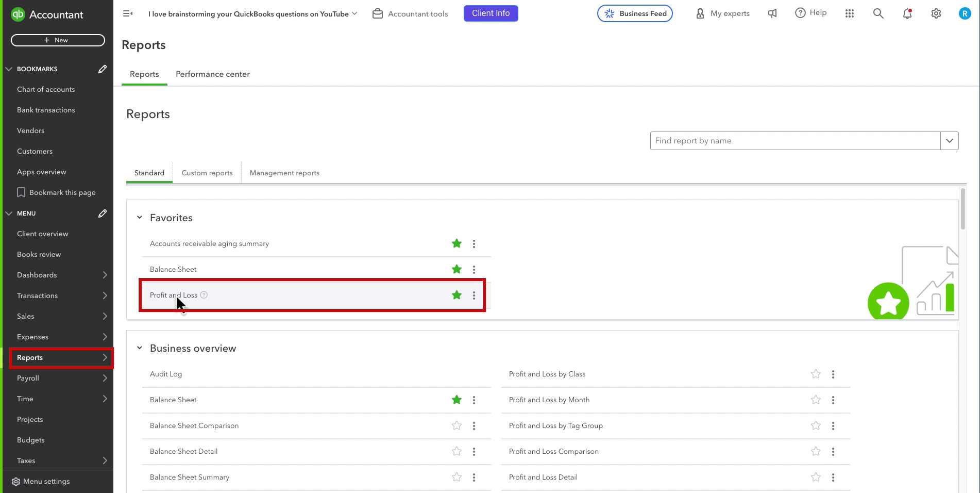Open more options for Profit and Loss by Month
The image size is (980, 493).
pyautogui.click(x=833, y=400)
